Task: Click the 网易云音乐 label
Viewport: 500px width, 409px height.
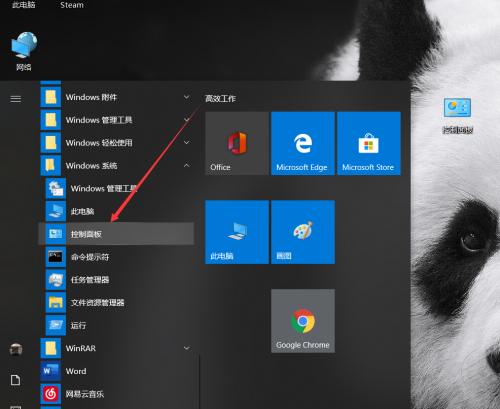Action: pos(85,394)
